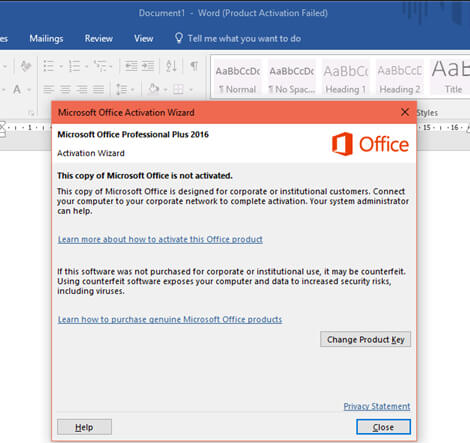
Task: Click line and paragraph spacing icon
Action: click(121, 89)
